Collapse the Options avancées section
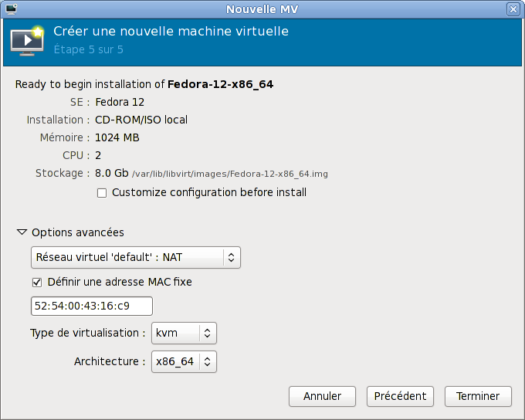This screenshot has width=525, height=420. [x=22, y=232]
